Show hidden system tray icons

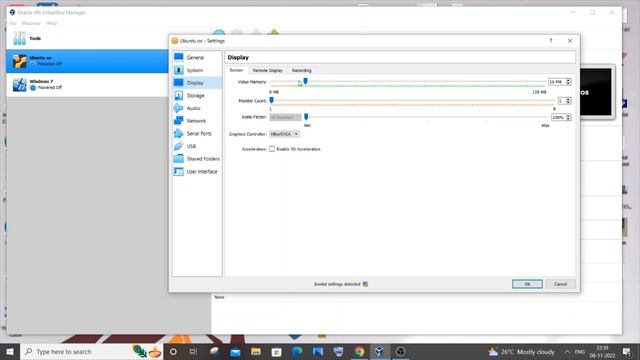coord(567,351)
